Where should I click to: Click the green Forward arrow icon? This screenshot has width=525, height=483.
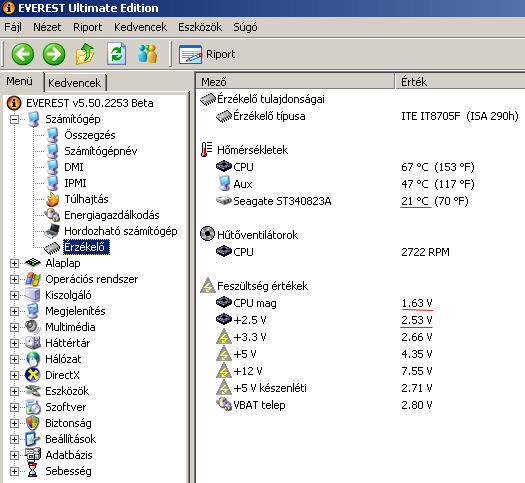point(54,54)
